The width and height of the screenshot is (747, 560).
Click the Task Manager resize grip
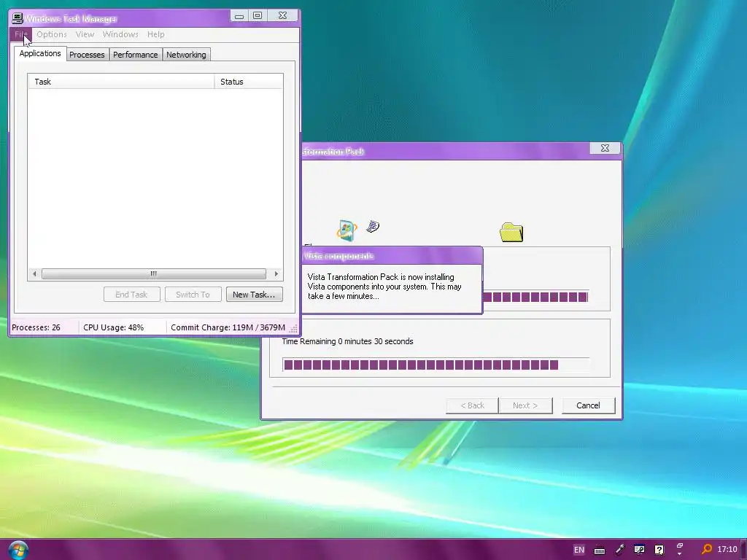pyautogui.click(x=293, y=329)
